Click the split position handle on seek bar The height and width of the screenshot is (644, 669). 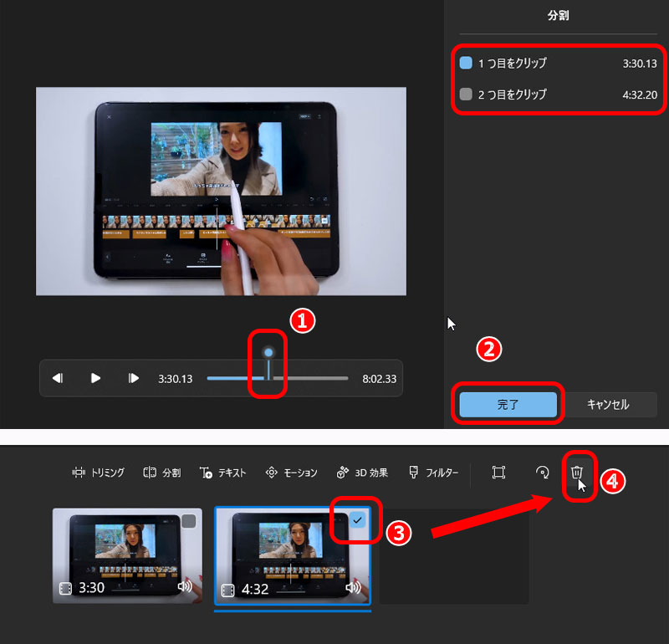[268, 354]
